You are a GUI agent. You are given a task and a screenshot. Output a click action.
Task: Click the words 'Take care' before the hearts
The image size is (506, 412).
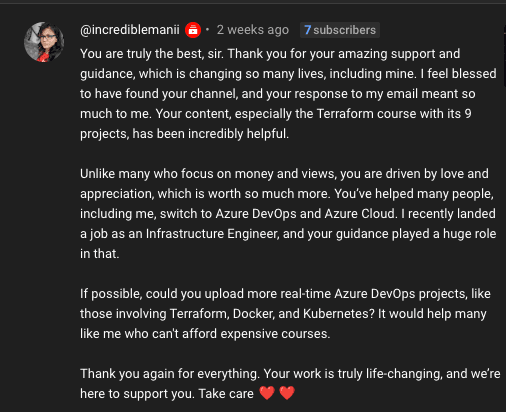pyautogui.click(x=226, y=394)
